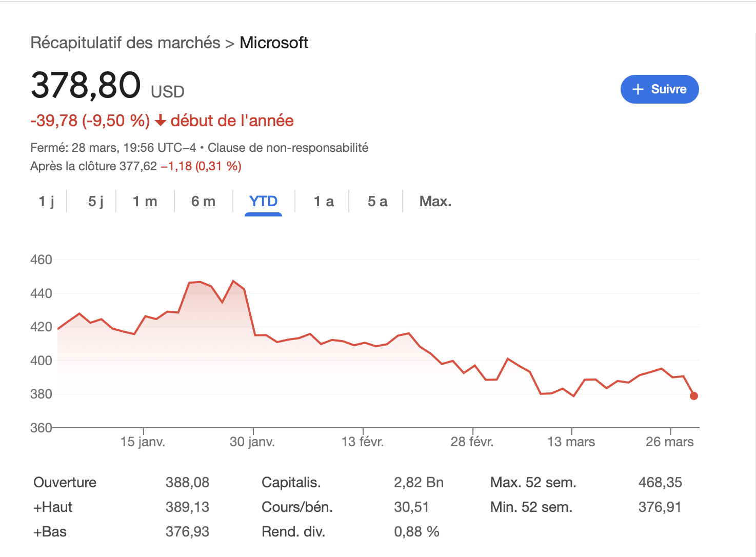Screen dimensions: 756x557
Task: Select the 1 m range tab
Action: 145,201
